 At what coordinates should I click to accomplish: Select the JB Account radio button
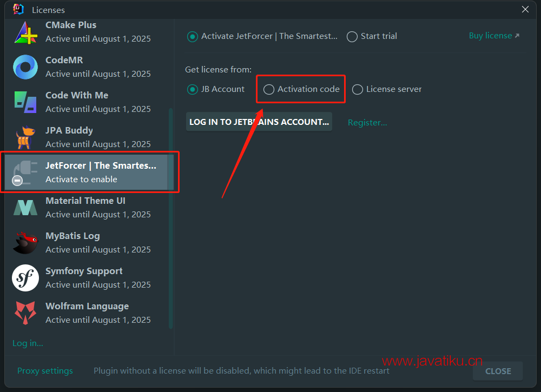pyautogui.click(x=193, y=90)
